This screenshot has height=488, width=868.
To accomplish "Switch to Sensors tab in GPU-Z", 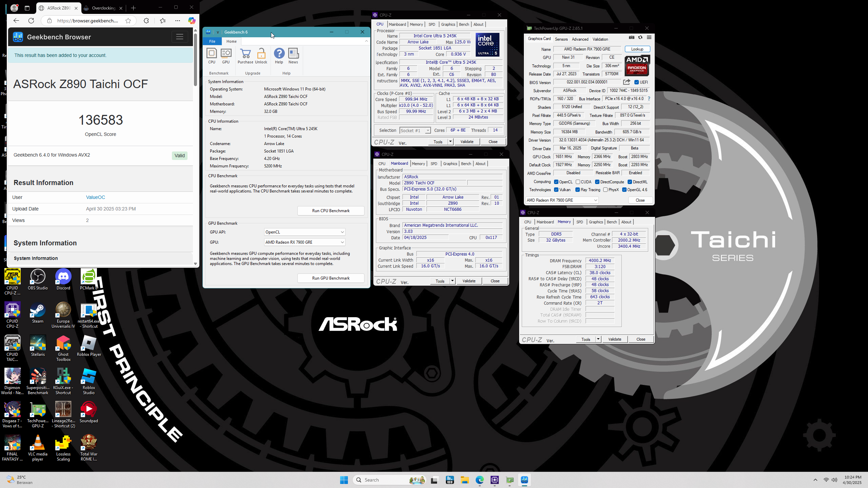I will [x=561, y=39].
